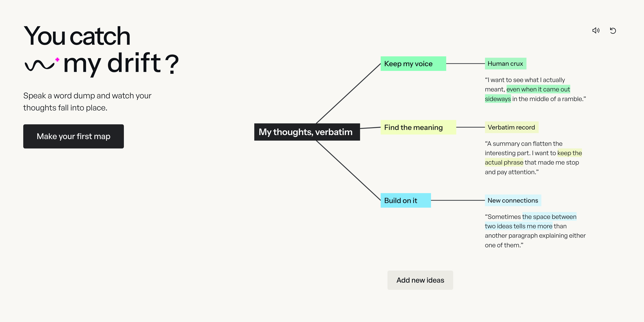Viewport: 644px width, 322px height.
Task: Select the 'Find the meaning' branch node
Action: click(418, 127)
